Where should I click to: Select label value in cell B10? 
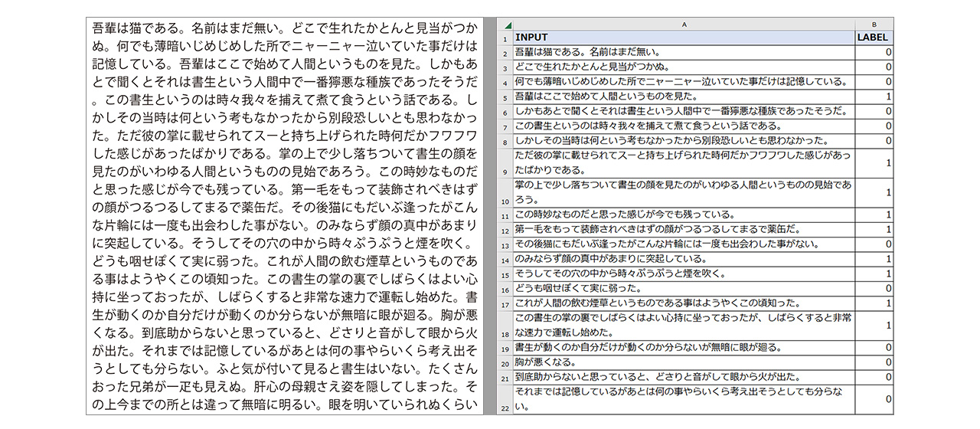[x=874, y=192]
